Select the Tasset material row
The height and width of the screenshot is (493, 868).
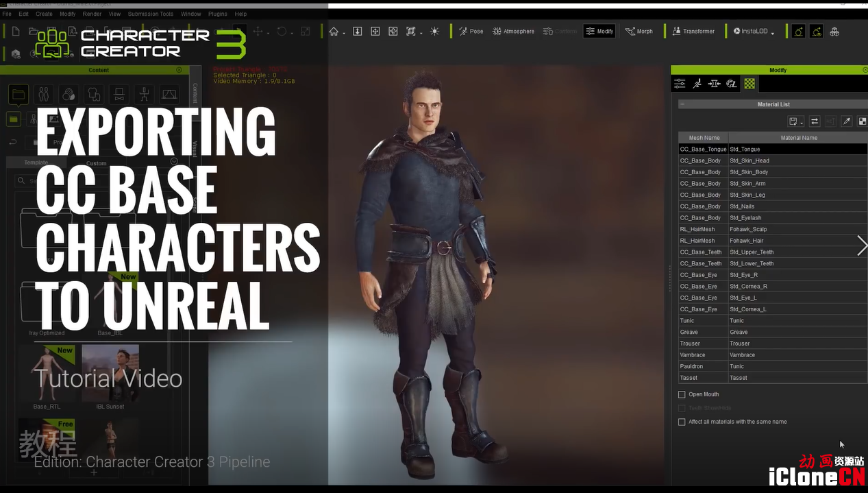[x=773, y=378]
